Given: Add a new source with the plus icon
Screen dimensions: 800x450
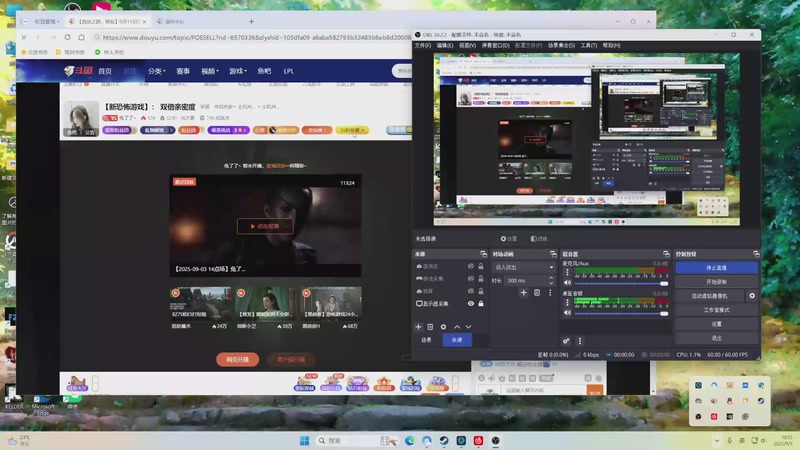Looking at the screenshot, I should tap(418, 327).
